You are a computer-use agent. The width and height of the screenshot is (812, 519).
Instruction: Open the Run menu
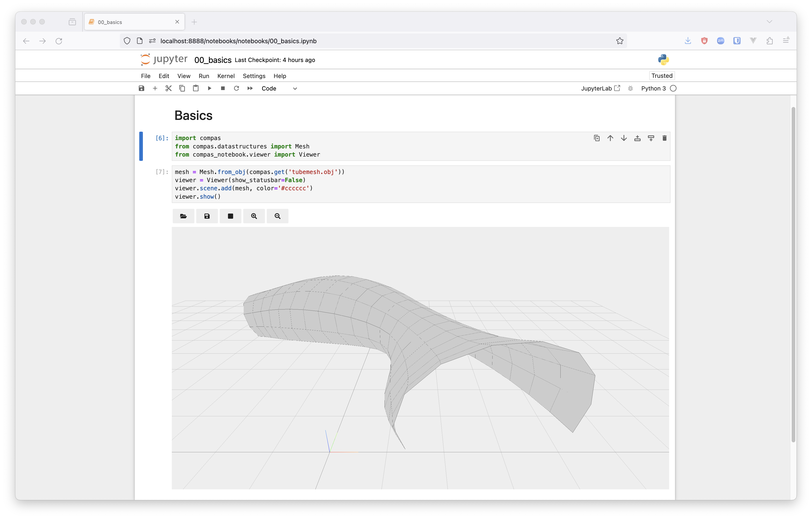click(204, 76)
